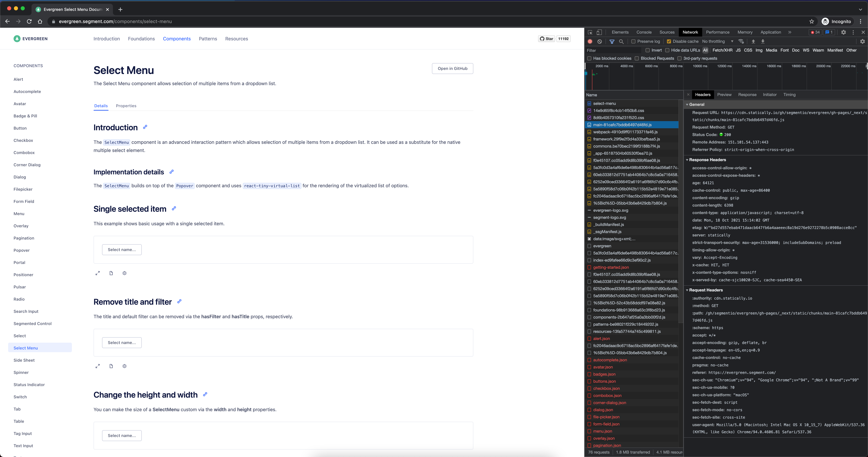Open DevTools settings gear

(x=844, y=32)
